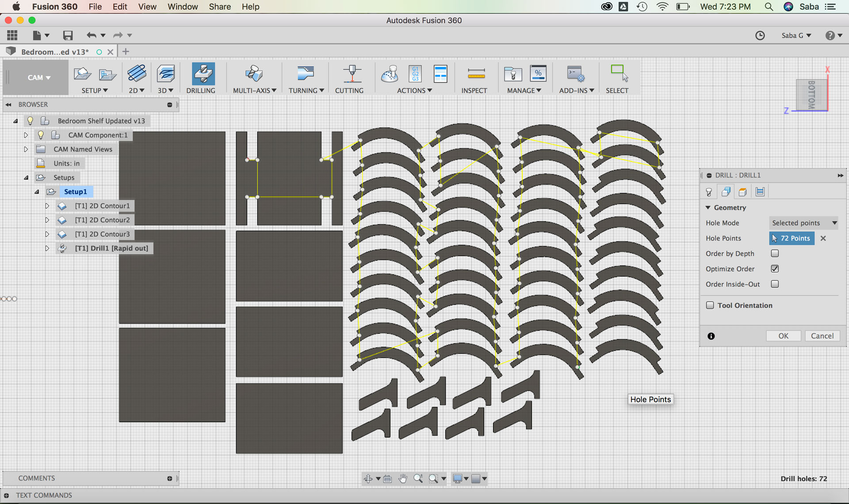Screen dimensions: 849x504
Task: Click the Cutting tool icon
Action: 352,74
